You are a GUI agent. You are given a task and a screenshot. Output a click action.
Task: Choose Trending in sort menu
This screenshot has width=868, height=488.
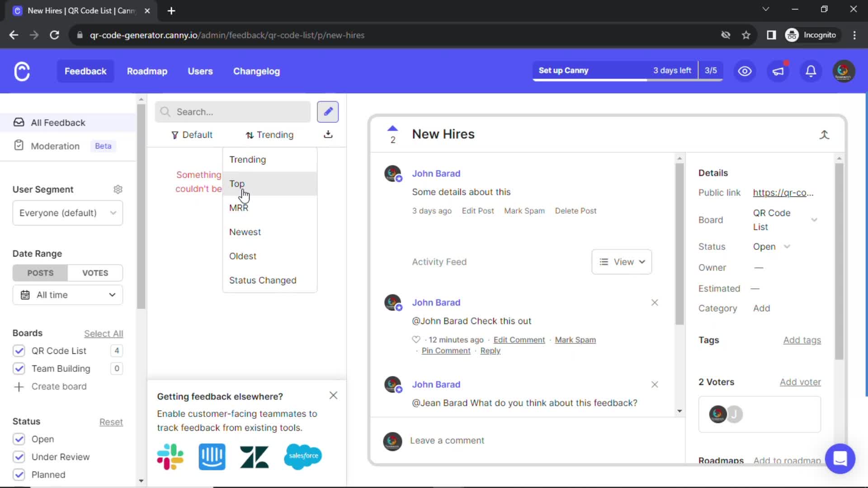(270, 160)
